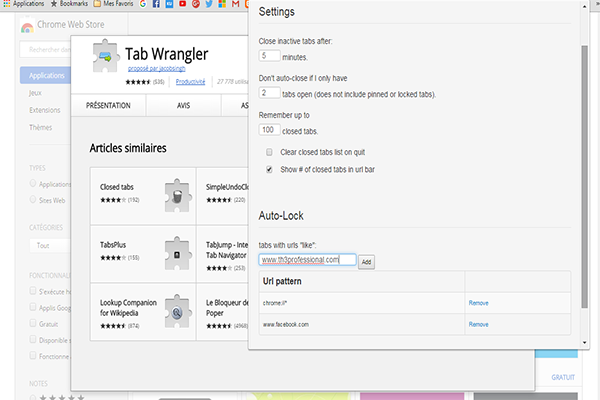Viewport: 600px width, 400px height.
Task: Click the Tab Wrangler star rating
Action: point(138,82)
